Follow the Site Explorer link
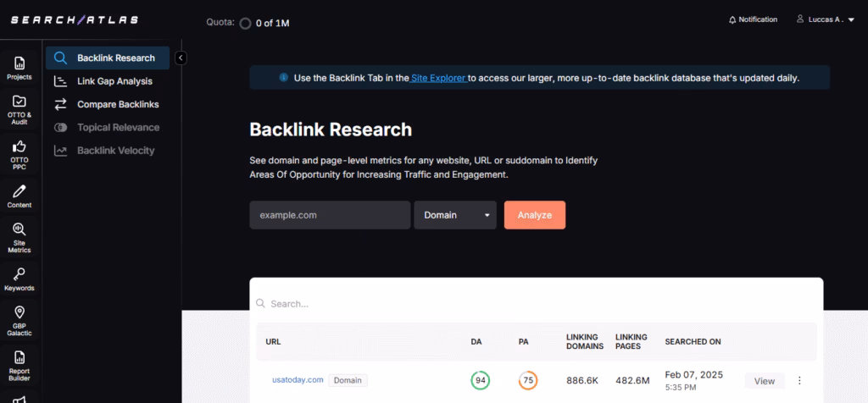Image resolution: width=868 pixels, height=403 pixels. [x=438, y=78]
